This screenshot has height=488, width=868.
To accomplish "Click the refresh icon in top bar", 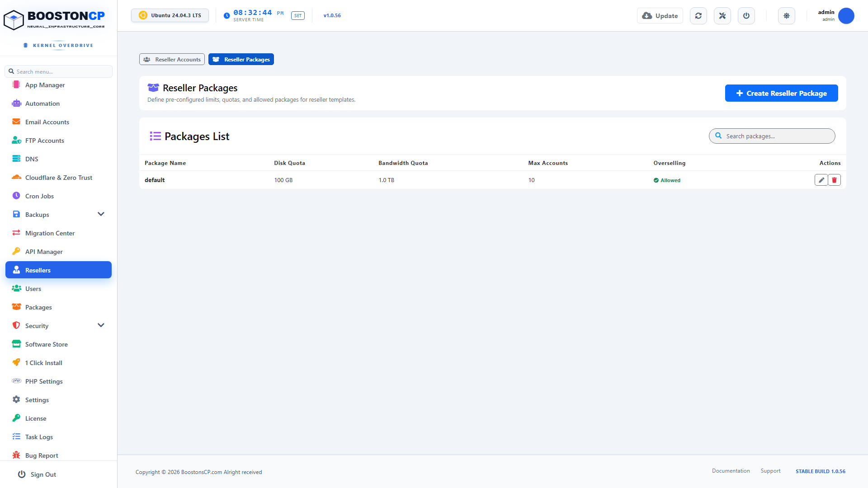I will tap(698, 16).
